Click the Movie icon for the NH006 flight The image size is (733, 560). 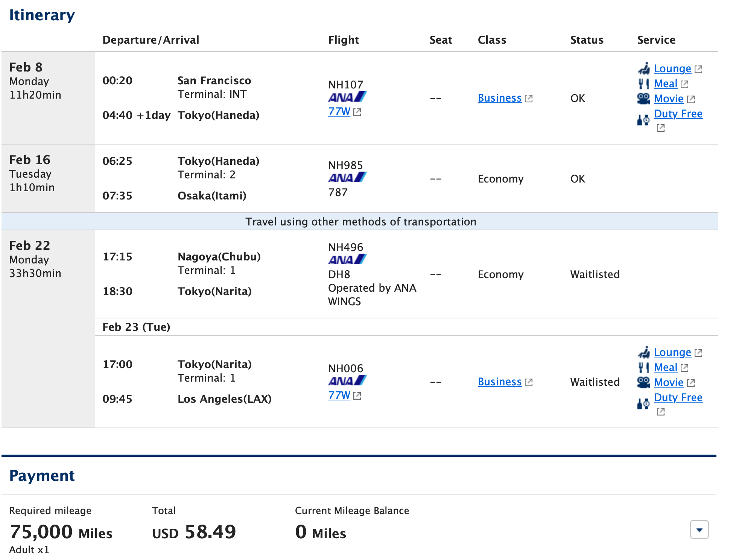[x=643, y=382]
